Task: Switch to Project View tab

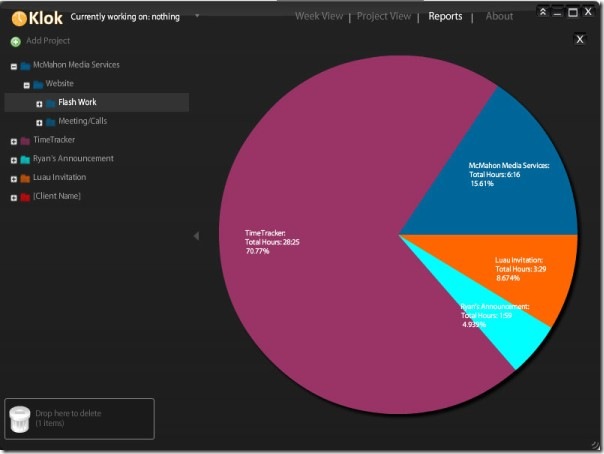Action: point(384,16)
